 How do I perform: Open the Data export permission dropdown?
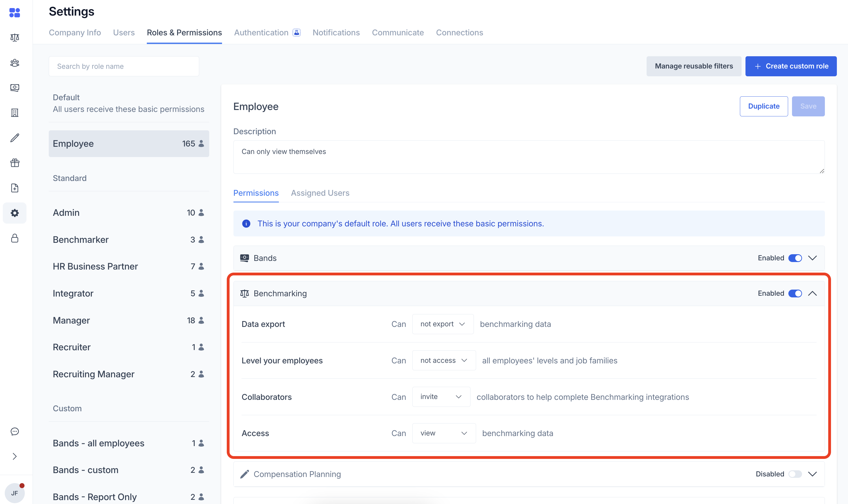pyautogui.click(x=442, y=324)
